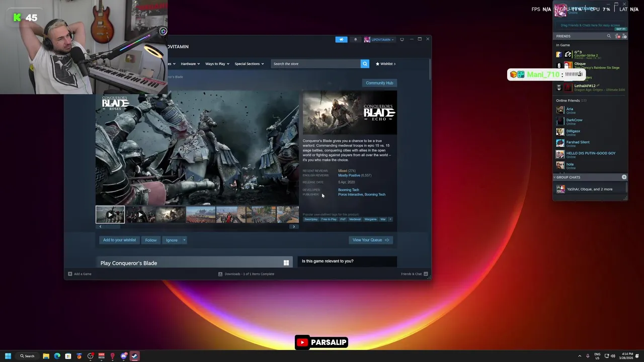Show hidden system tray icons
The height and width of the screenshot is (362, 644).
[x=579, y=356]
